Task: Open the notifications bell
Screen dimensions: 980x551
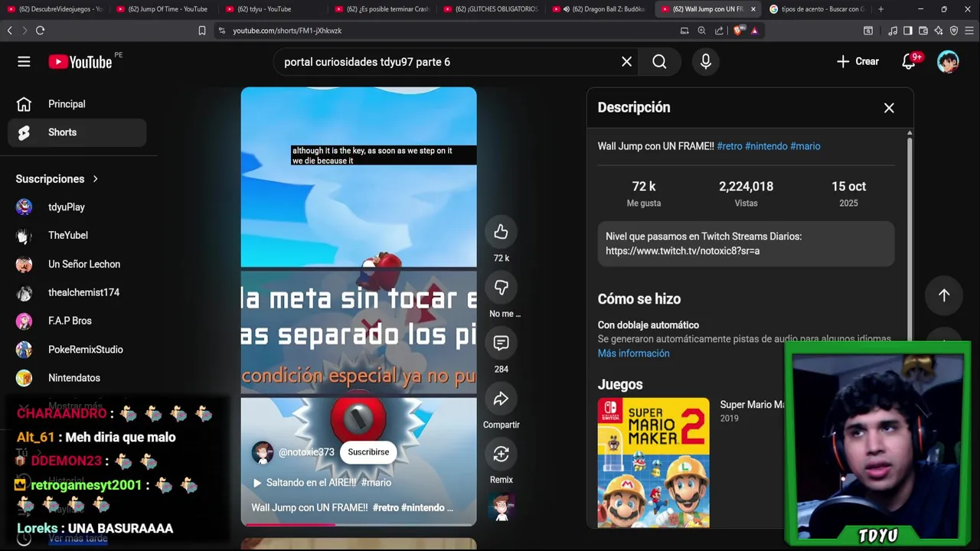Action: pyautogui.click(x=909, y=62)
